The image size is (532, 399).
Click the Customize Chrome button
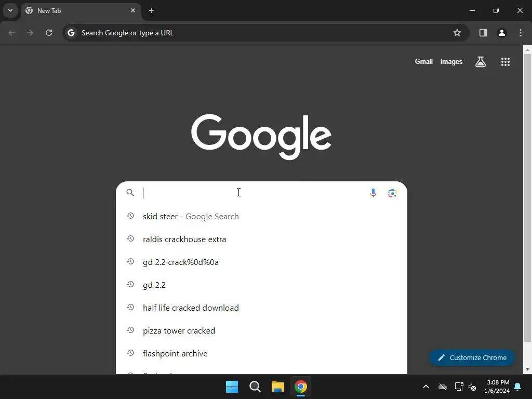[x=472, y=357]
